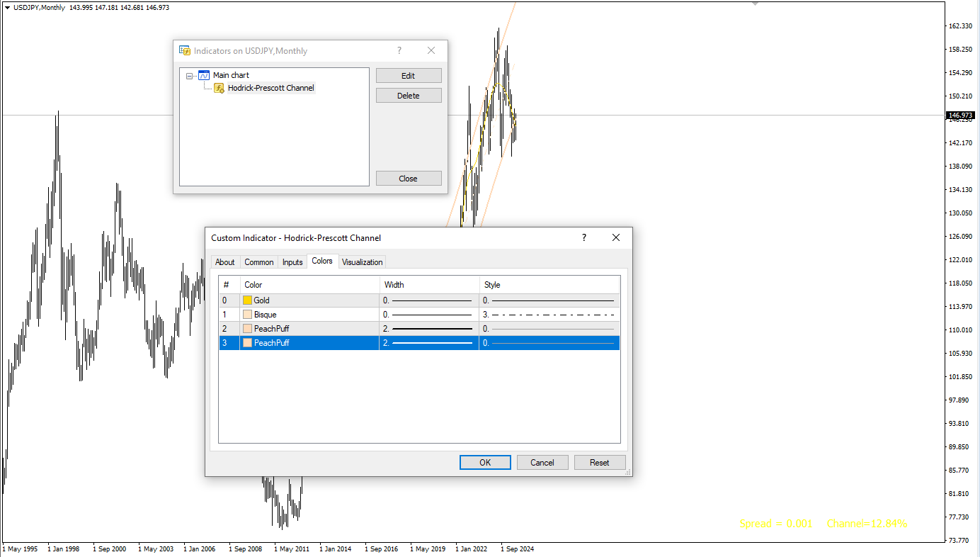Click the Main chart icon in tree
The width and height of the screenshot is (980, 557).
pos(204,75)
